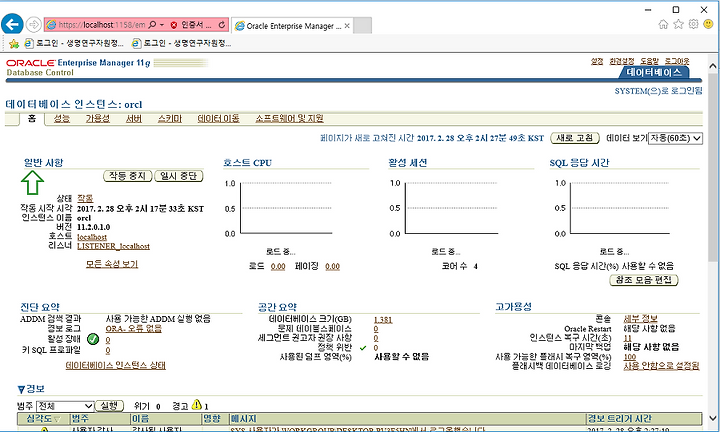The width and height of the screenshot is (720, 432).
Task: Switch to the 스키마 tab
Action: (x=170, y=119)
